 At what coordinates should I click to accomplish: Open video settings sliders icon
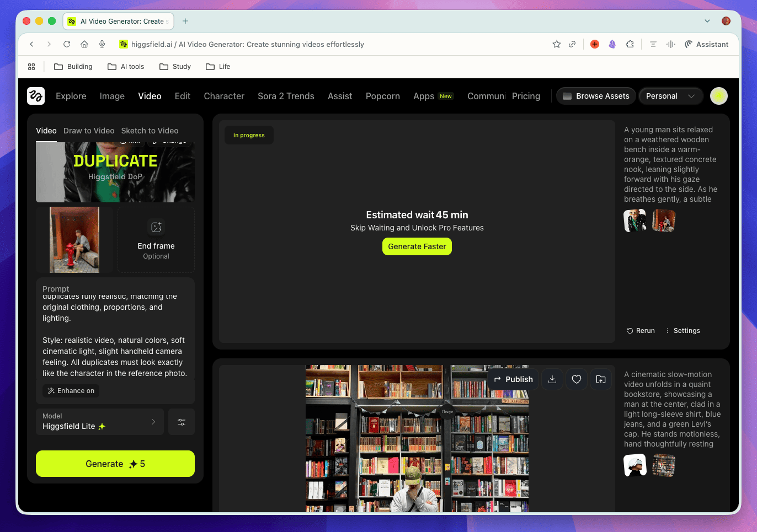coord(182,422)
